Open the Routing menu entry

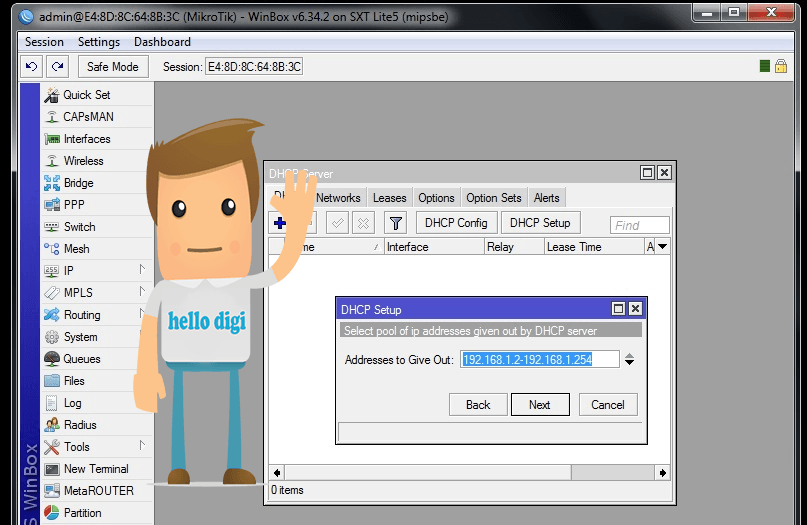(x=97, y=314)
